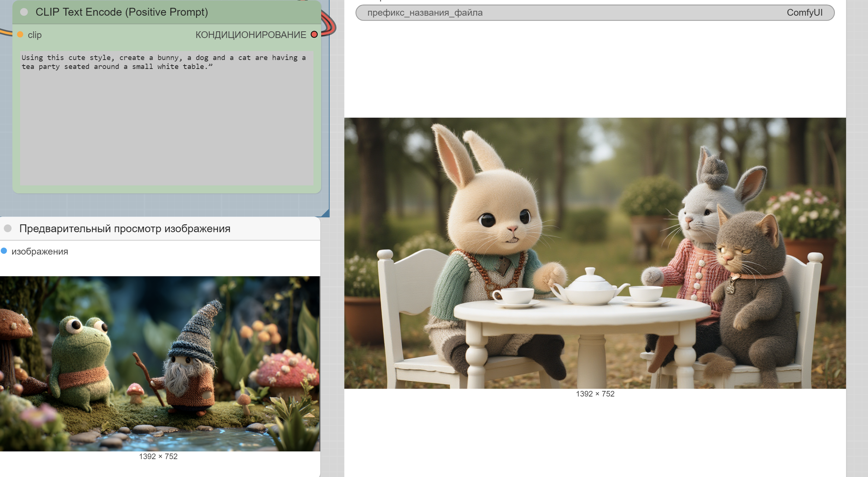Collapse the image preview node dot
Viewport: 868px width, 477px height.
(8, 228)
